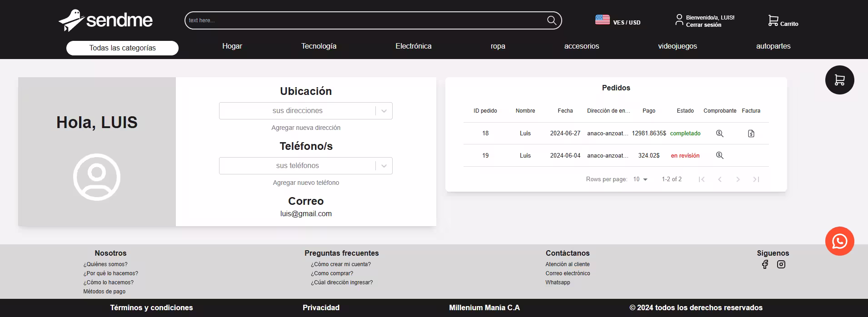Open the Hogar category
The height and width of the screenshot is (317, 868).
tap(232, 46)
